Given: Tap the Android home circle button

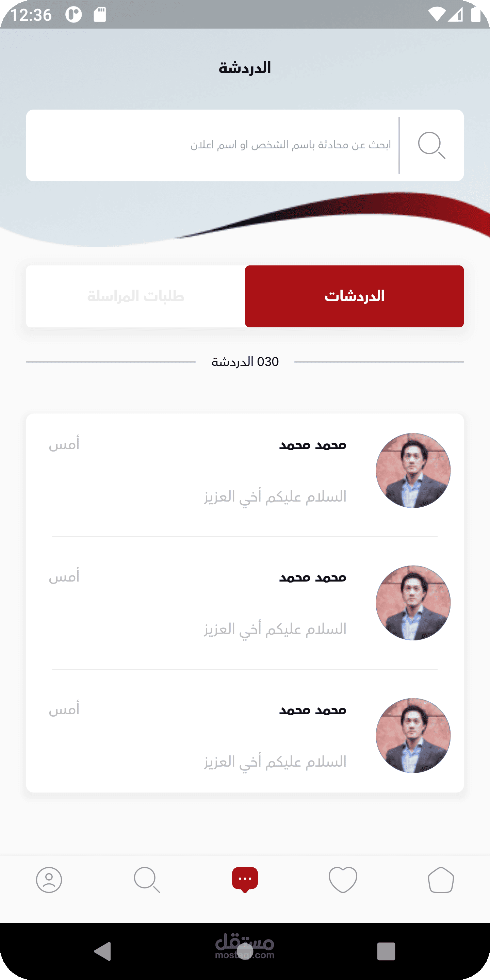Looking at the screenshot, I should (245, 951).
